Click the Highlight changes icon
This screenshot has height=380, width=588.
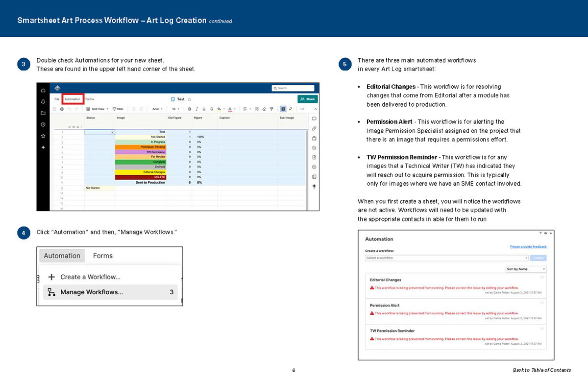click(291, 109)
